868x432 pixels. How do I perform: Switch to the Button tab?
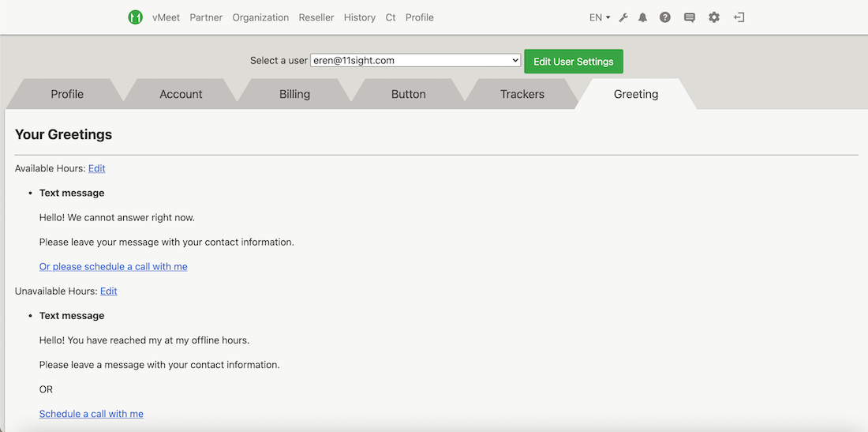[409, 94]
